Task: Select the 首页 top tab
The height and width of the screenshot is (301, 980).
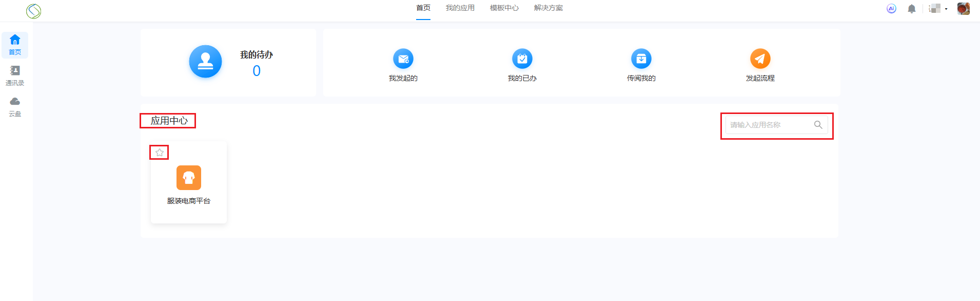Action: [423, 8]
